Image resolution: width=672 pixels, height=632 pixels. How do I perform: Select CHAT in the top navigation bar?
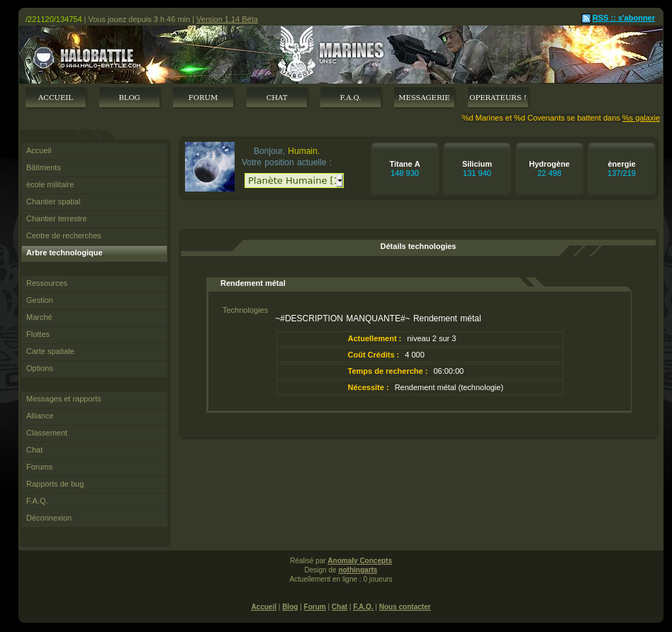click(277, 97)
